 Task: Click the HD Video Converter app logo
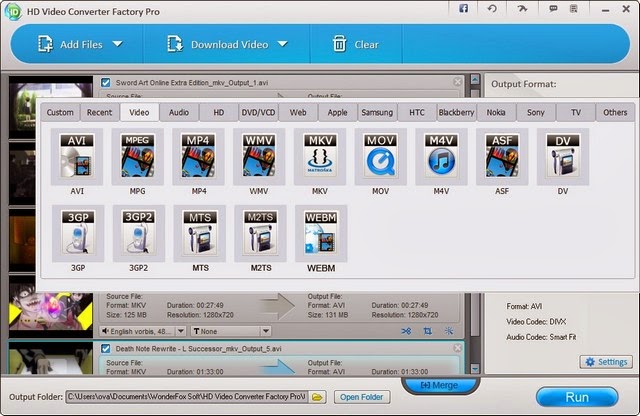tap(13, 11)
